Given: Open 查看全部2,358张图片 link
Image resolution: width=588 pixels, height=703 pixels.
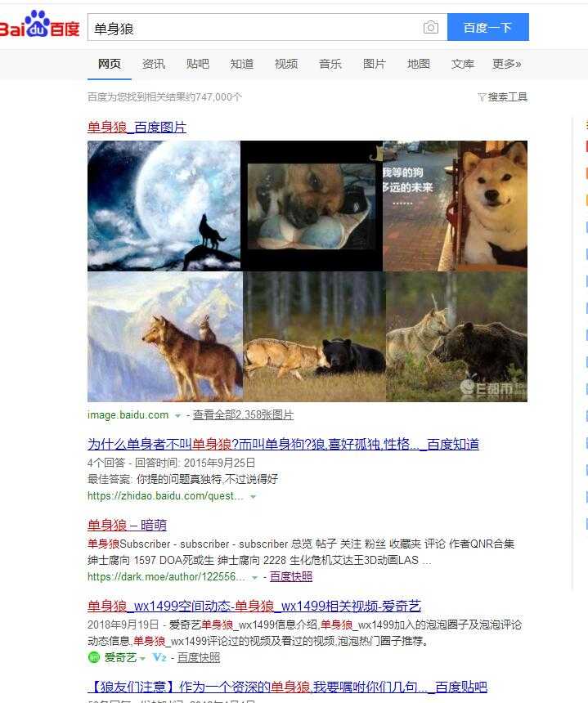Looking at the screenshot, I should (x=243, y=415).
